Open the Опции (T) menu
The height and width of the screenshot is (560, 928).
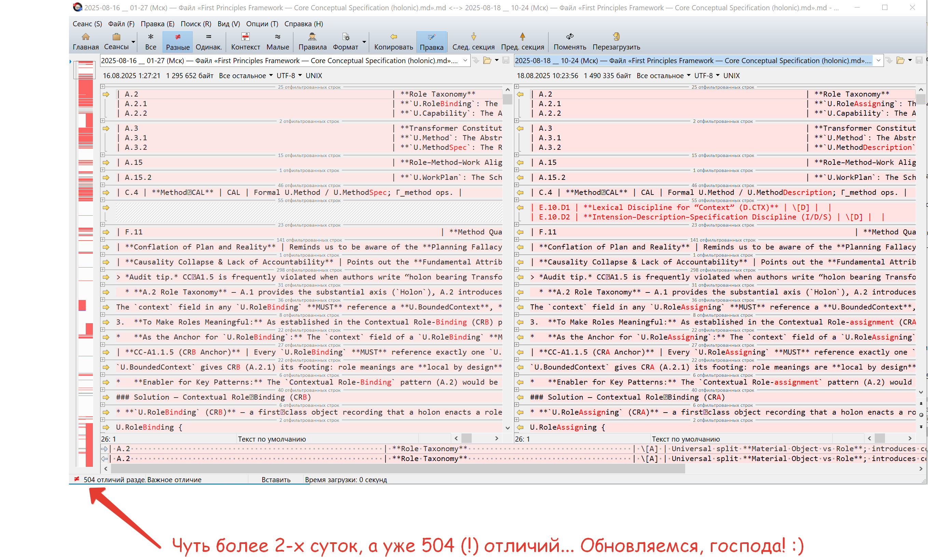pos(262,24)
